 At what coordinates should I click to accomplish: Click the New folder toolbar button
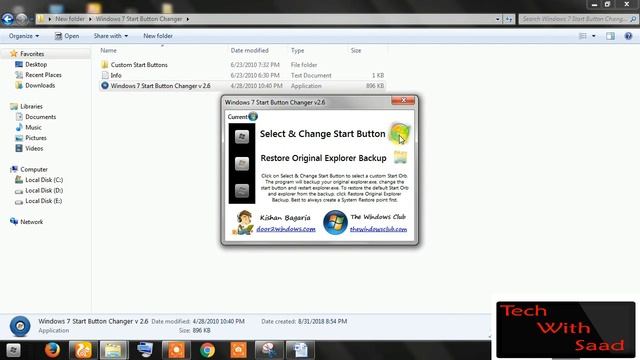click(158, 36)
